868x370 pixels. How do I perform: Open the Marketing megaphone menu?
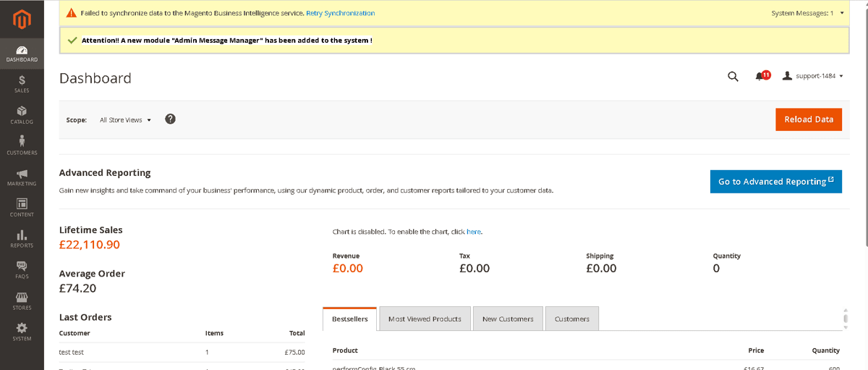[22, 177]
